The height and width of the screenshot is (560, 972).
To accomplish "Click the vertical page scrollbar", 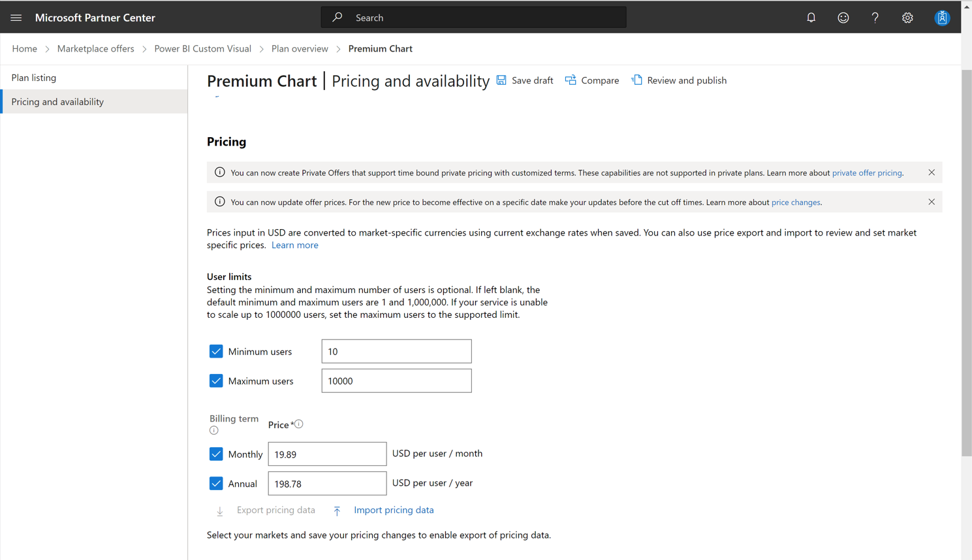I will tap(966, 263).
